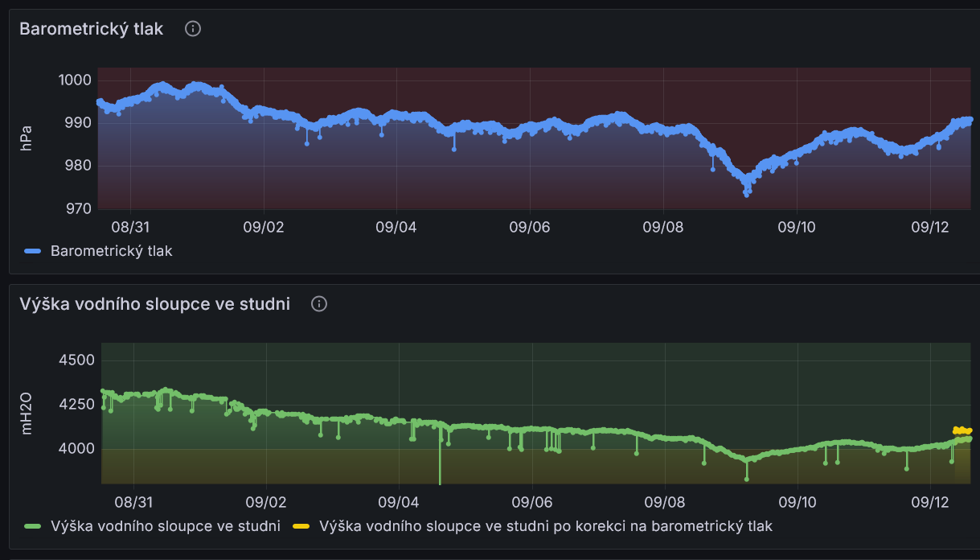This screenshot has height=560, width=980.
Task: Click the mH2O axis label
Action: (26, 414)
